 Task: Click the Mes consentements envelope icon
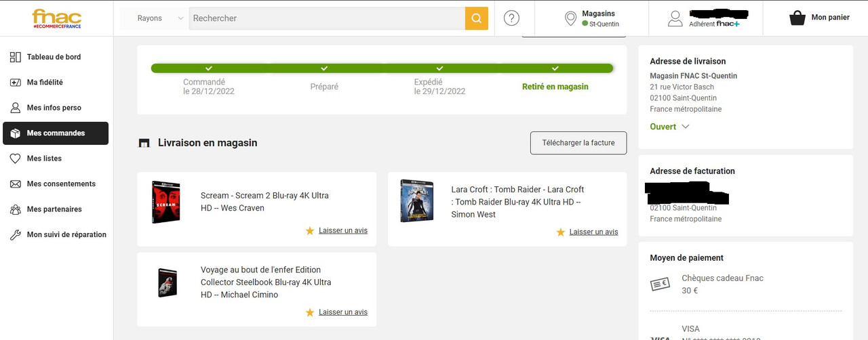click(15, 184)
